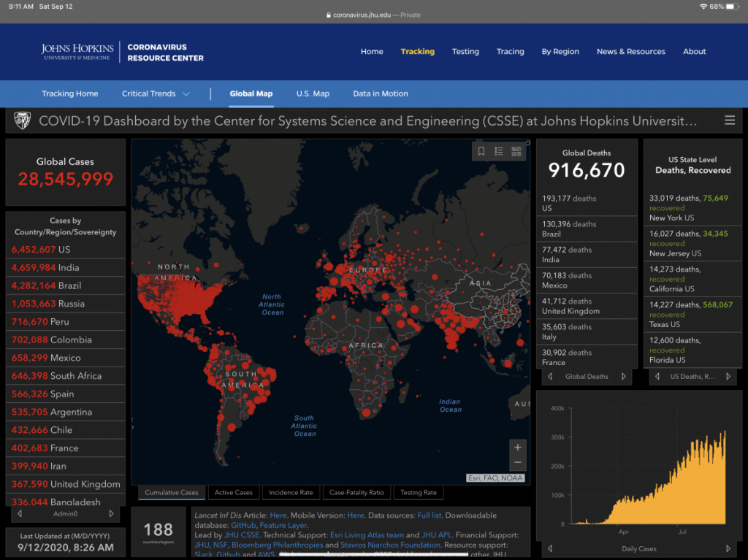Select Mexico deaths entry in Global Deaths
Viewport: 748px width, 560px height.
click(x=587, y=280)
